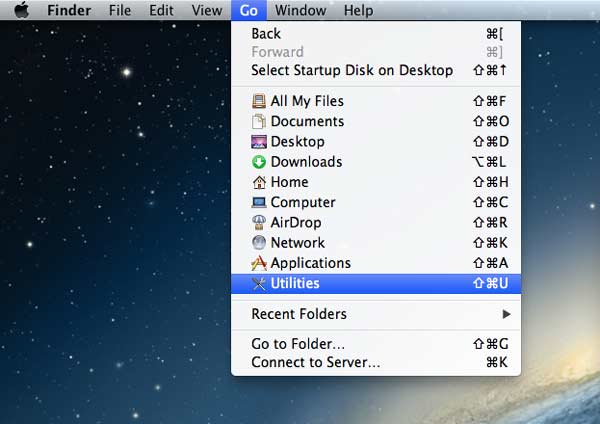
Task: Select the All My Files label
Action: [307, 101]
